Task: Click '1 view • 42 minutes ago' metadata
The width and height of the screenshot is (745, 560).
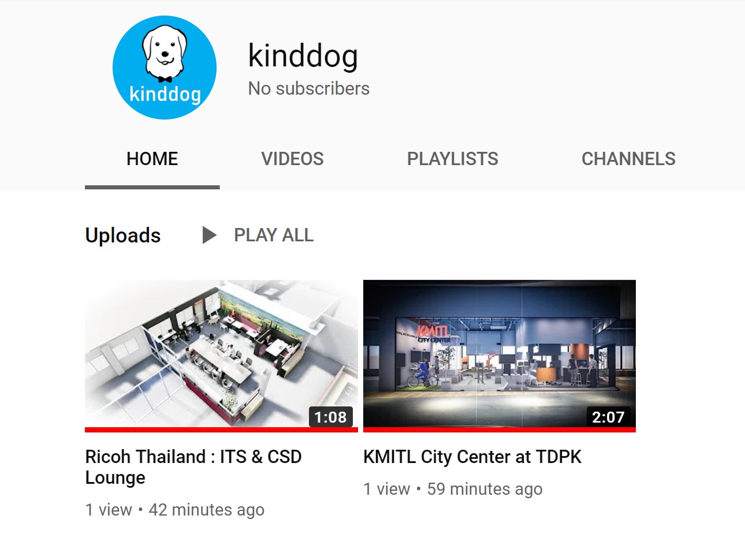Action: [175, 510]
